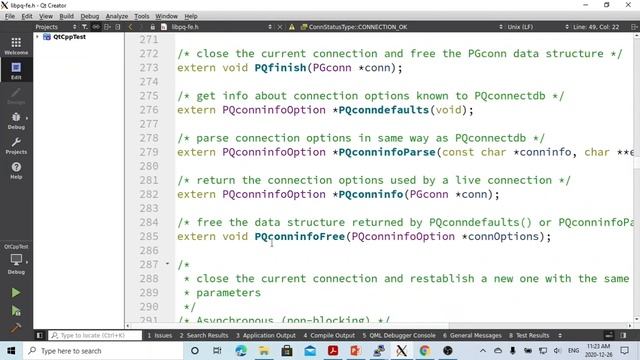Toggle the left sidebar visibility

point(40,336)
